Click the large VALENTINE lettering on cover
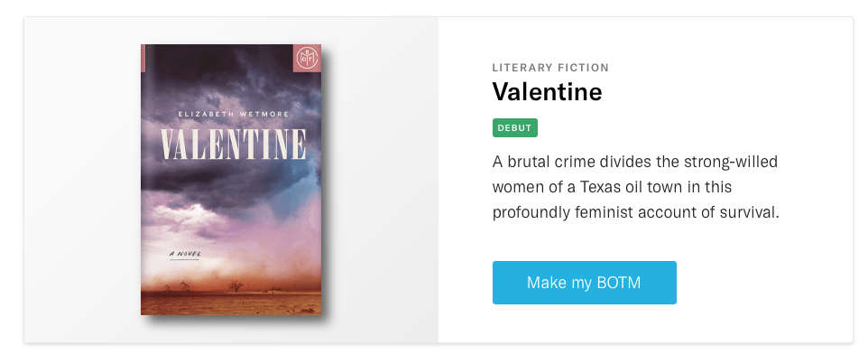Screen dimensions: 868x364 pyautogui.click(x=233, y=145)
